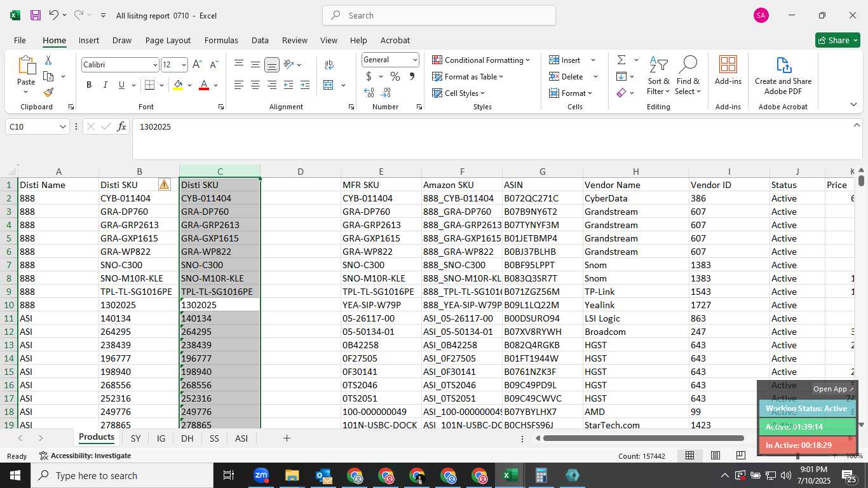Viewport: 868px width, 488px height.
Task: Click the warning icon in column B header
Action: point(165,185)
